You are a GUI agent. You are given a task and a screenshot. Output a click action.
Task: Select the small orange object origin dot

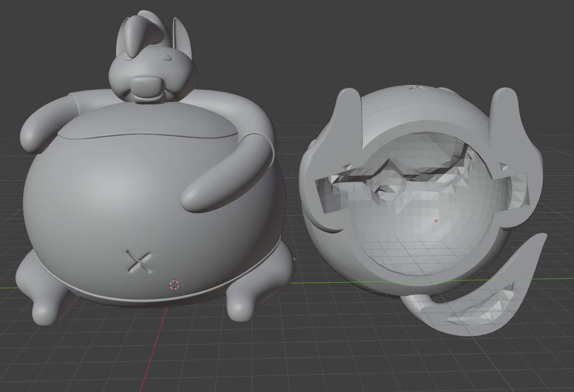coord(436,221)
